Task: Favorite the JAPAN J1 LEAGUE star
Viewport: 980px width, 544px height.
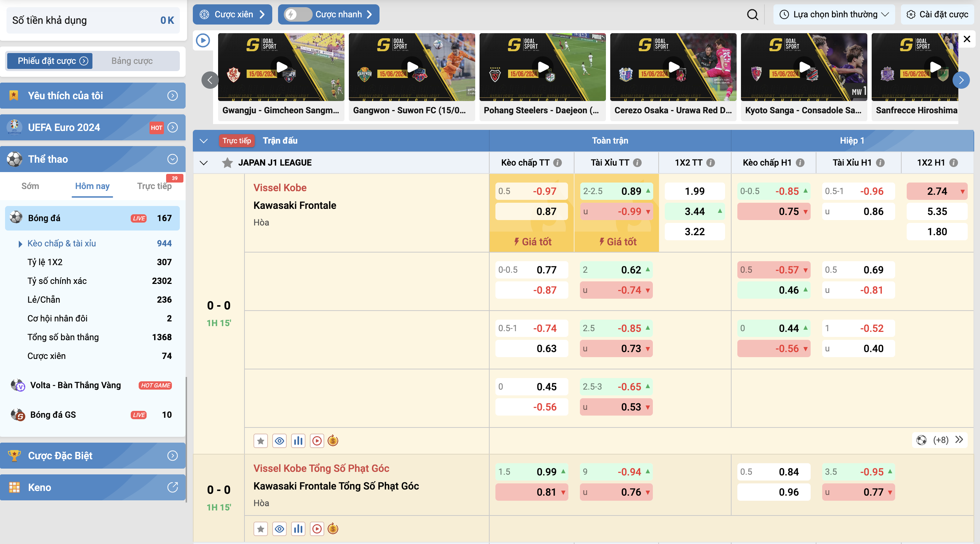Action: point(227,163)
